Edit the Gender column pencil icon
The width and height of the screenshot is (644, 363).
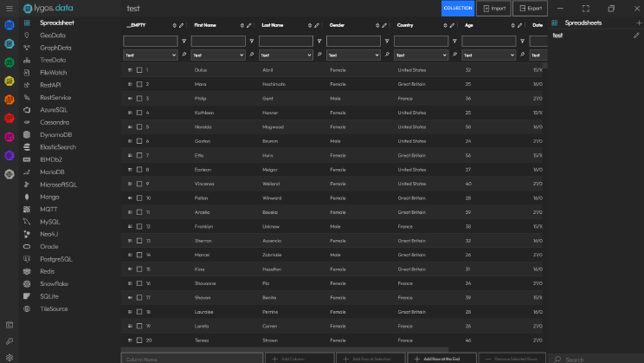tap(384, 25)
